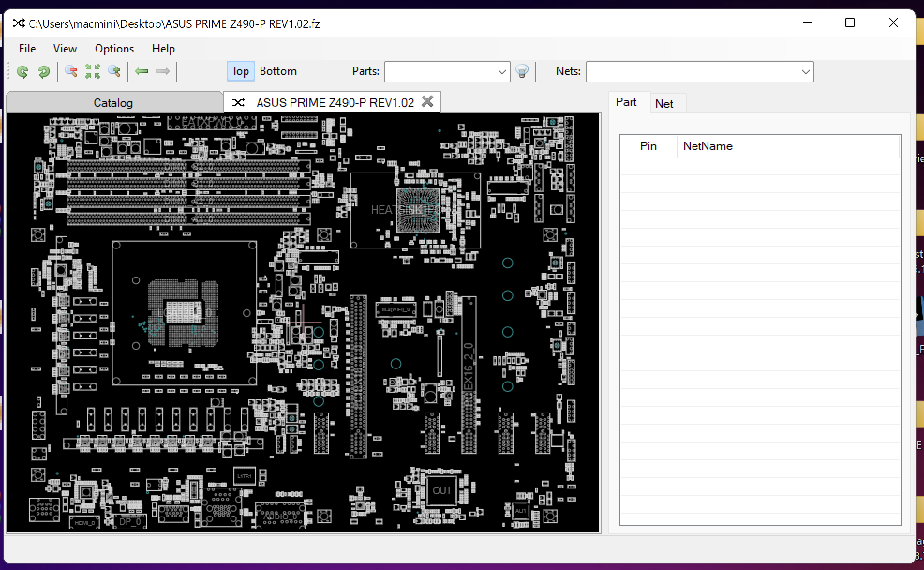Zoom out of the board view
Image resolution: width=924 pixels, height=570 pixels.
(x=71, y=71)
